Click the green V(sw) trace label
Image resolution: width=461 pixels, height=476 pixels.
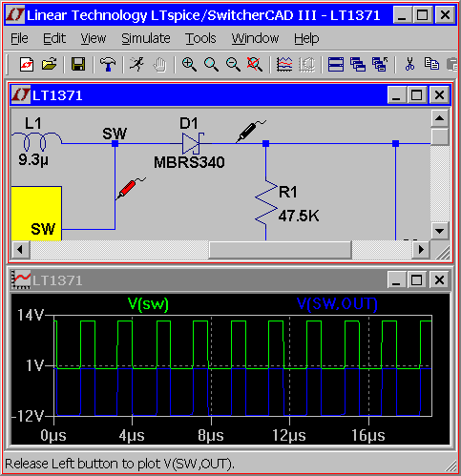click(x=148, y=304)
